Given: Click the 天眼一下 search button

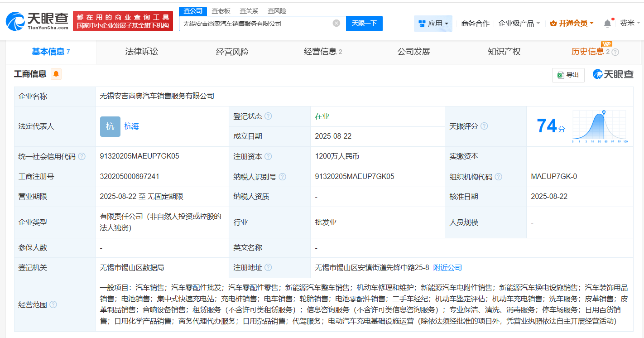Looking at the screenshot, I should [x=364, y=23].
